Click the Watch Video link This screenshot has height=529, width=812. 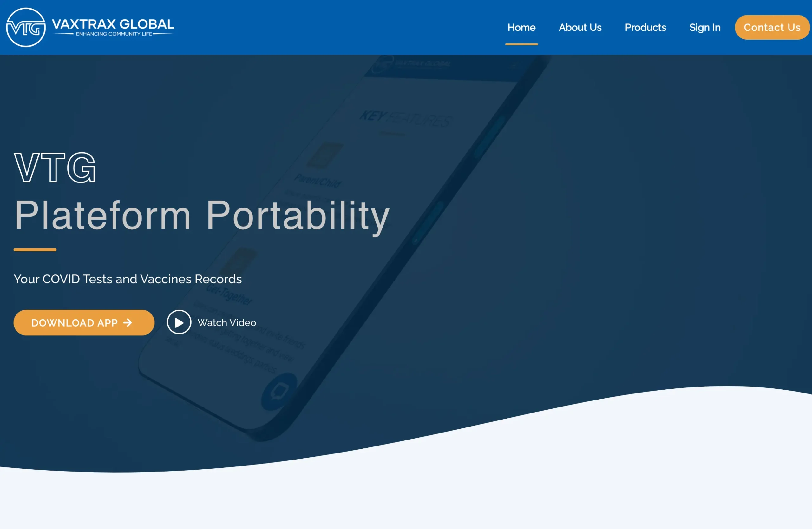click(x=211, y=322)
